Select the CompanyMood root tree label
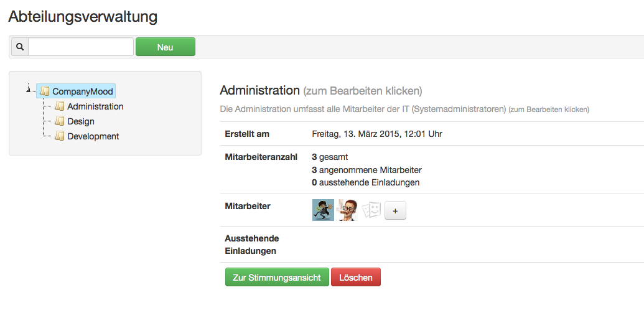 point(82,91)
